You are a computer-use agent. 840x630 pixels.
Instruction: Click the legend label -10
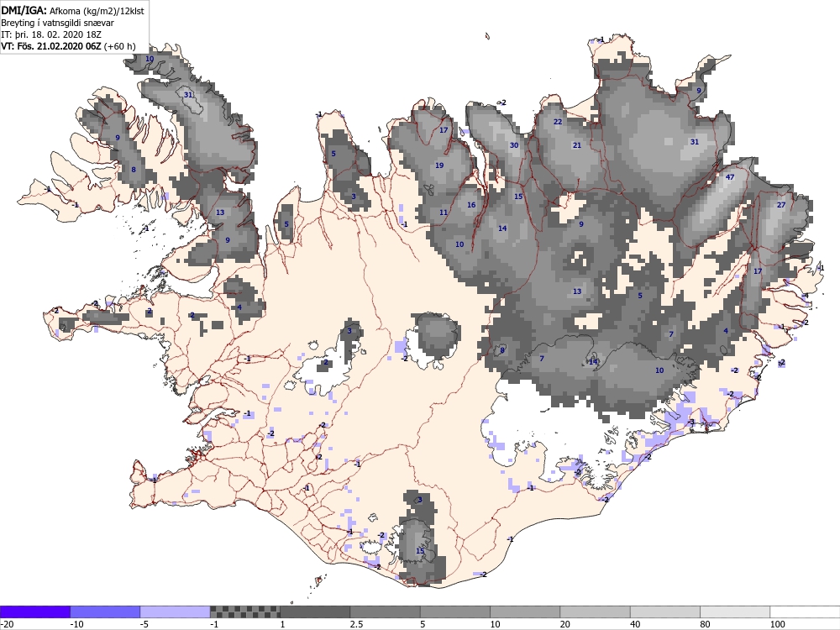coord(77,624)
